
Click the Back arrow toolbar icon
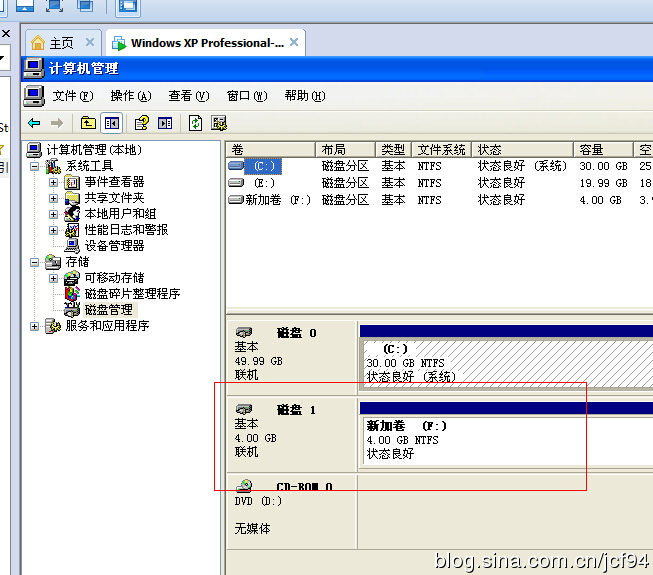[34, 123]
